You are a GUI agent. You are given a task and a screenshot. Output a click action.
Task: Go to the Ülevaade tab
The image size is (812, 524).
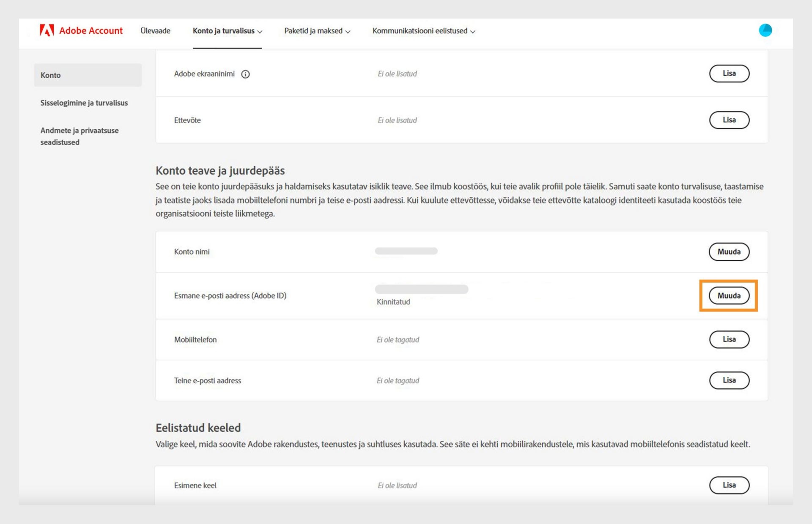pos(155,31)
